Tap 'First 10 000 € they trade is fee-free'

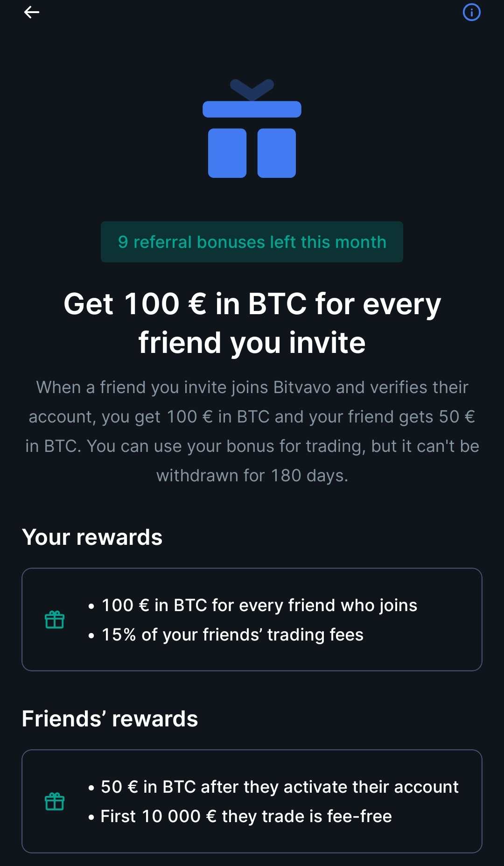tap(246, 816)
